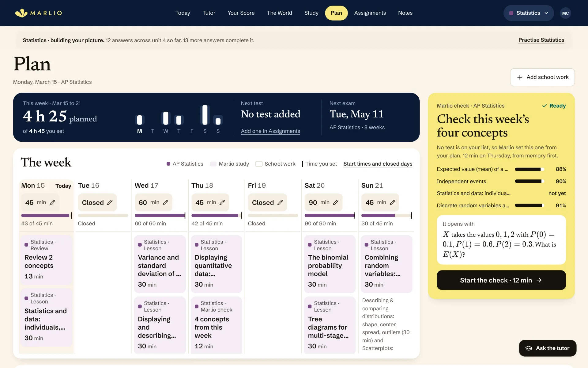Edit Friday's Closed pencil icon

click(x=280, y=202)
